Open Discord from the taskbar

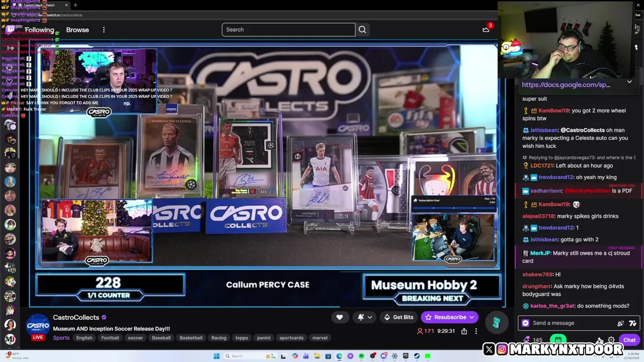tap(383, 356)
